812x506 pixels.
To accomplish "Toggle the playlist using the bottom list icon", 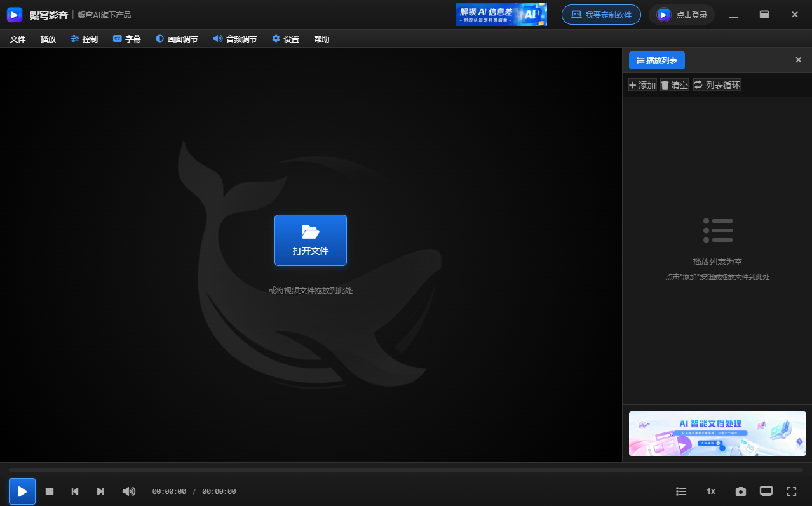I will [680, 491].
